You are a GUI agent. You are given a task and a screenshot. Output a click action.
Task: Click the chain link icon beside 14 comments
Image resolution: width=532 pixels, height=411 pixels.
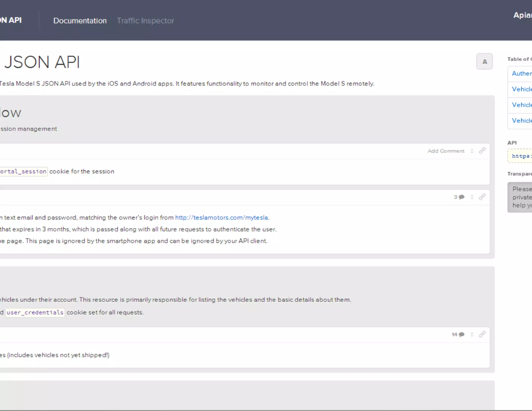(x=482, y=334)
